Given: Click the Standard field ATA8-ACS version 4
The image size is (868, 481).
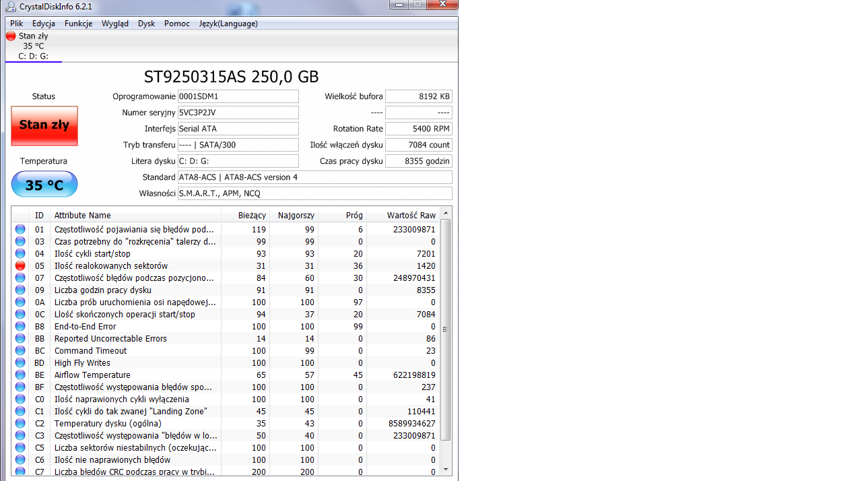Looking at the screenshot, I should [314, 177].
